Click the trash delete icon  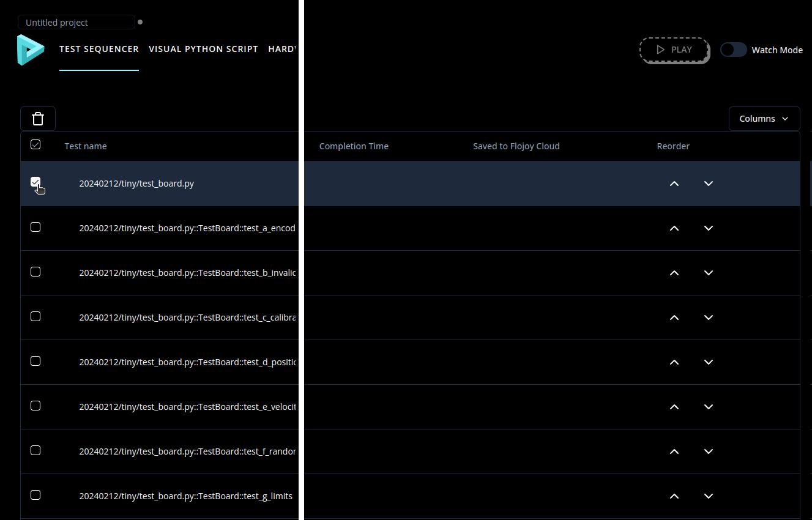point(37,118)
